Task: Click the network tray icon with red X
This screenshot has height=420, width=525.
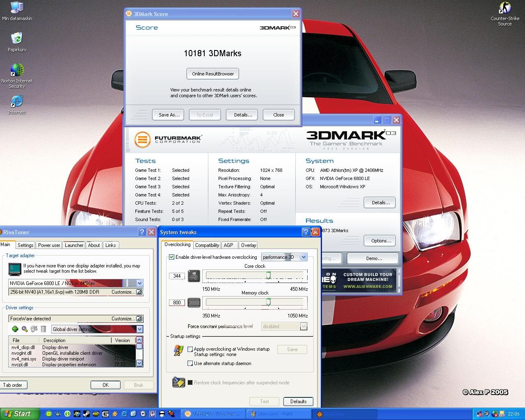Action: [479, 414]
